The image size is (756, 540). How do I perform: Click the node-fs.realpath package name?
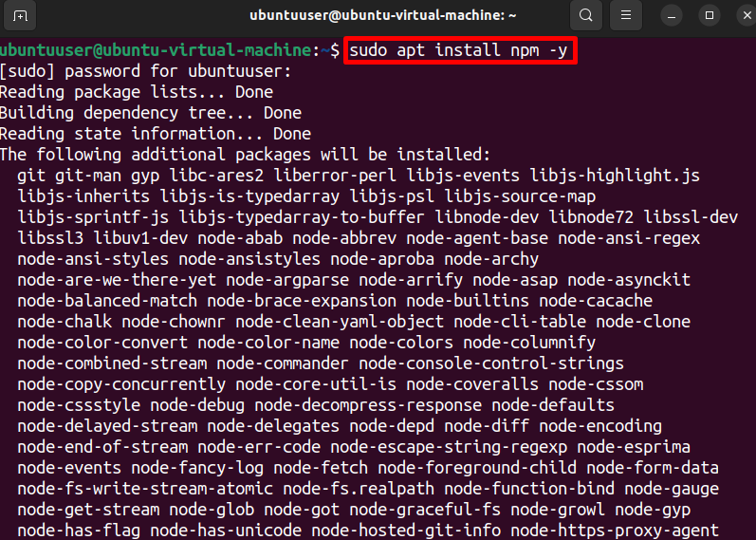click(x=359, y=489)
